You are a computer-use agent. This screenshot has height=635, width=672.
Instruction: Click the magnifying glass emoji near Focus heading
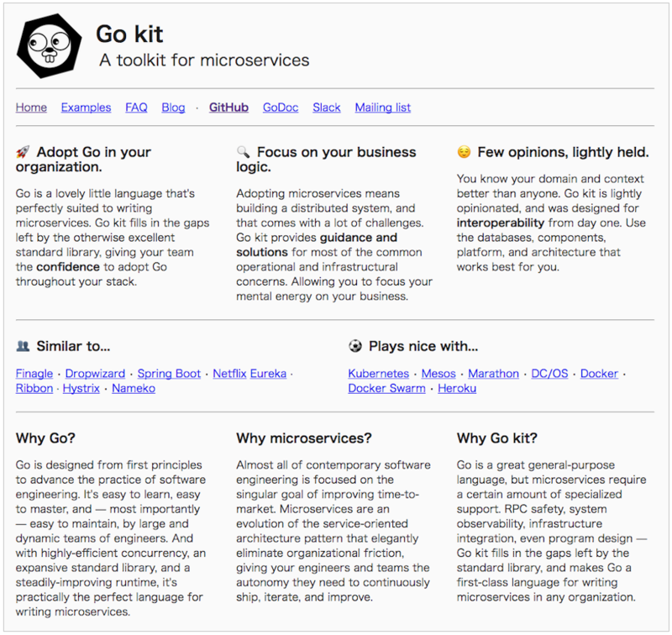pyautogui.click(x=243, y=152)
